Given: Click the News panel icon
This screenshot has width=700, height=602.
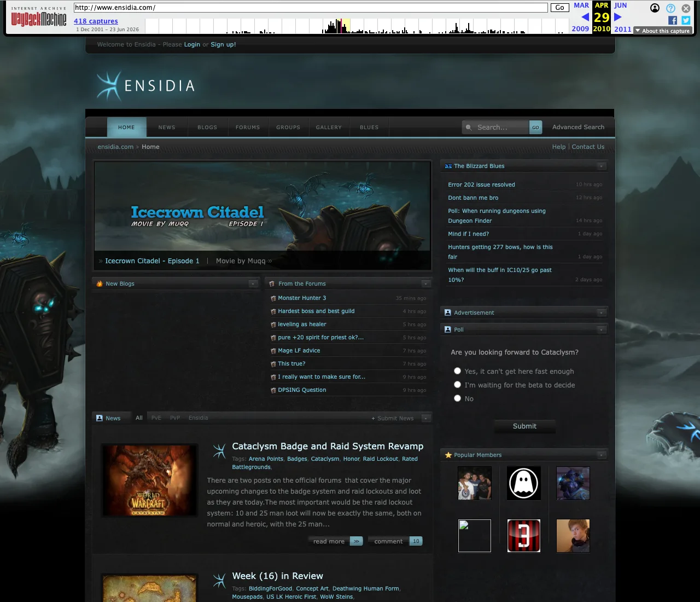Looking at the screenshot, I should click(x=100, y=418).
